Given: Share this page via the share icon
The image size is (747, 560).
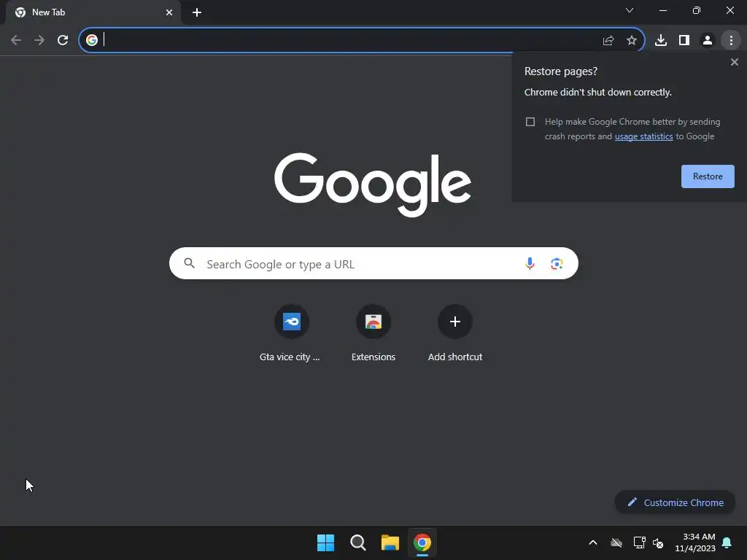Looking at the screenshot, I should [608, 41].
